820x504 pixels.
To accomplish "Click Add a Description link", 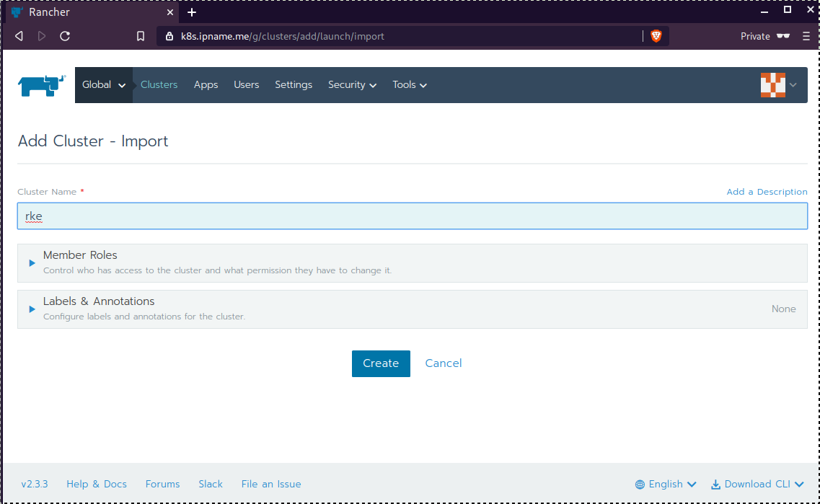I will tap(767, 192).
